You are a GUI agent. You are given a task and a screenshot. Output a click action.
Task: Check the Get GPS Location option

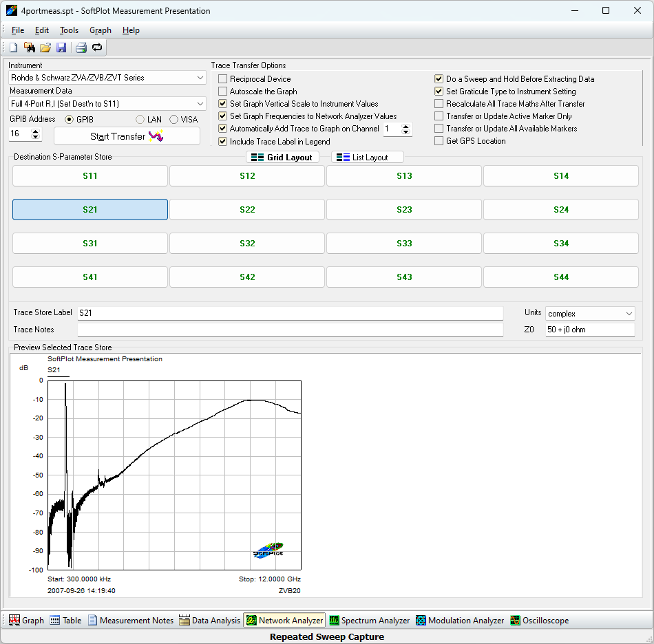pos(439,141)
